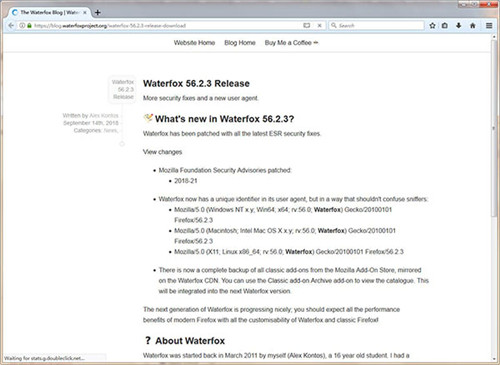This screenshot has width=500, height=365.
Task: Click the Waterfox 56.2.3 Release heading
Action: [x=196, y=83]
